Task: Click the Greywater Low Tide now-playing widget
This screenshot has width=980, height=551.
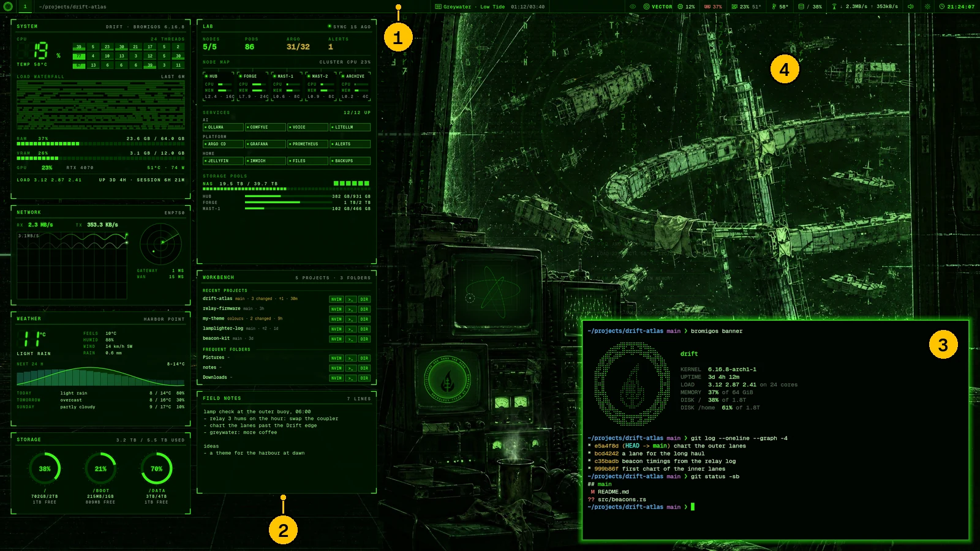Action: 489,7
